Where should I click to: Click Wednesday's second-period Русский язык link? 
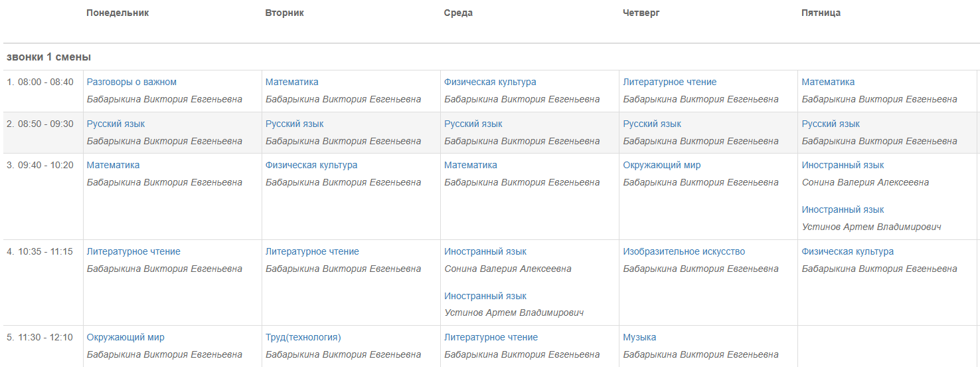[x=473, y=124]
